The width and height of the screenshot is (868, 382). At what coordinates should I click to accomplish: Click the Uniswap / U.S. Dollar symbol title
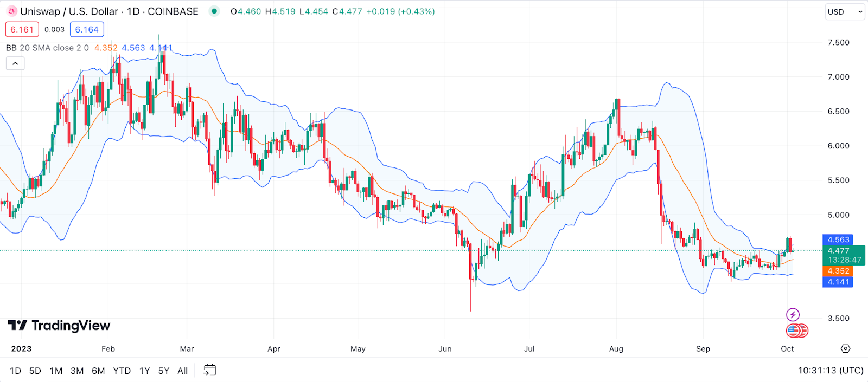coord(69,11)
